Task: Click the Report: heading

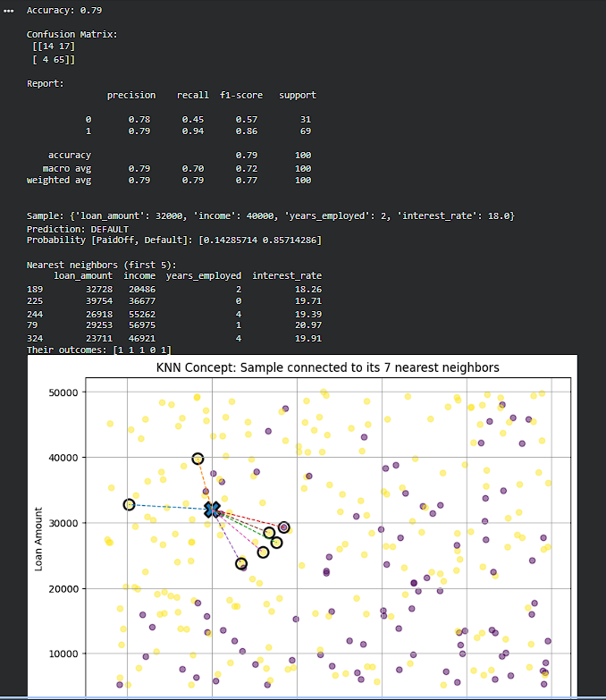Action: click(45, 83)
